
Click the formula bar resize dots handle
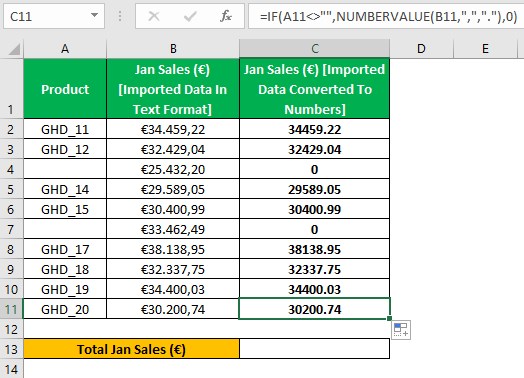tap(120, 16)
